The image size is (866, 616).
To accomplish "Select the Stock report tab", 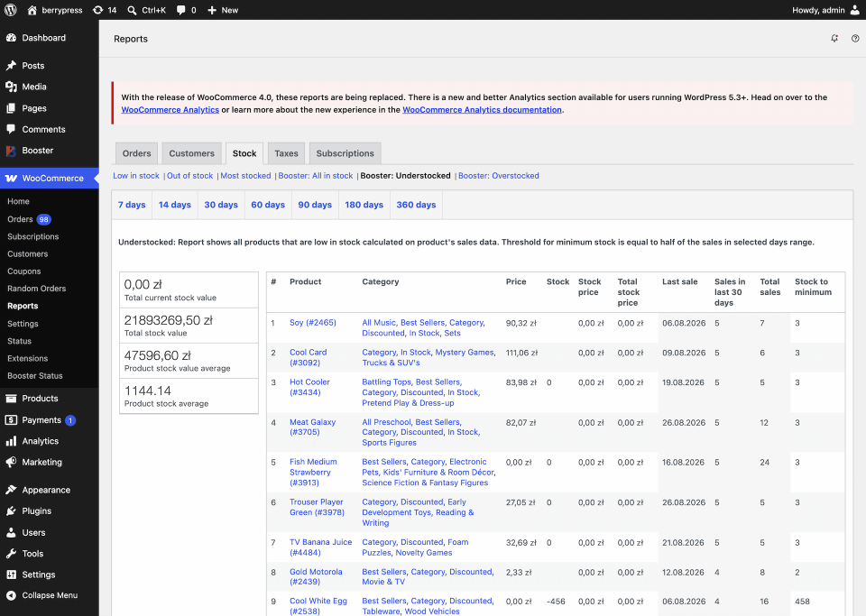I will [244, 153].
